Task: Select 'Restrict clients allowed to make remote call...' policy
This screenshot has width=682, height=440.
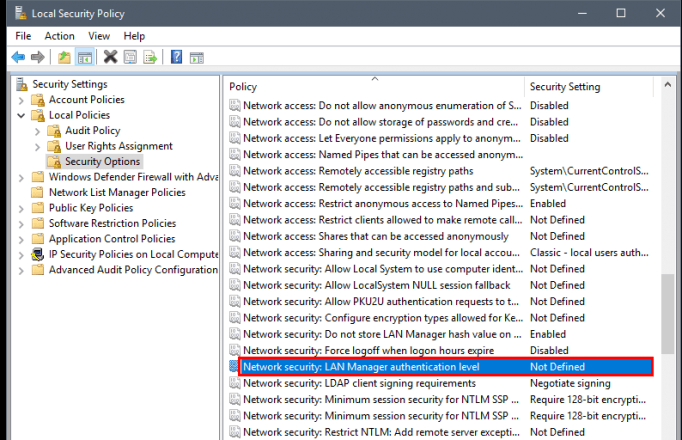Action: pos(439,220)
